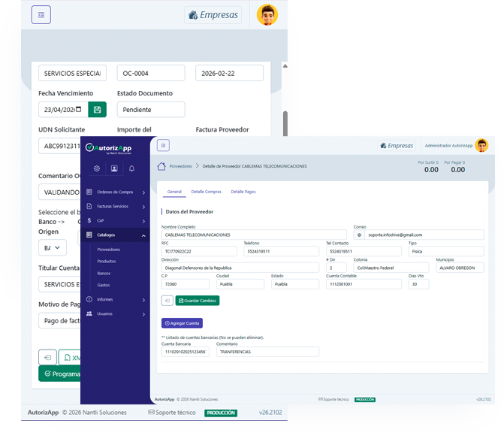Click the RFC input field
Viewport: 504px width, 433px height.
pyautogui.click(x=199, y=251)
